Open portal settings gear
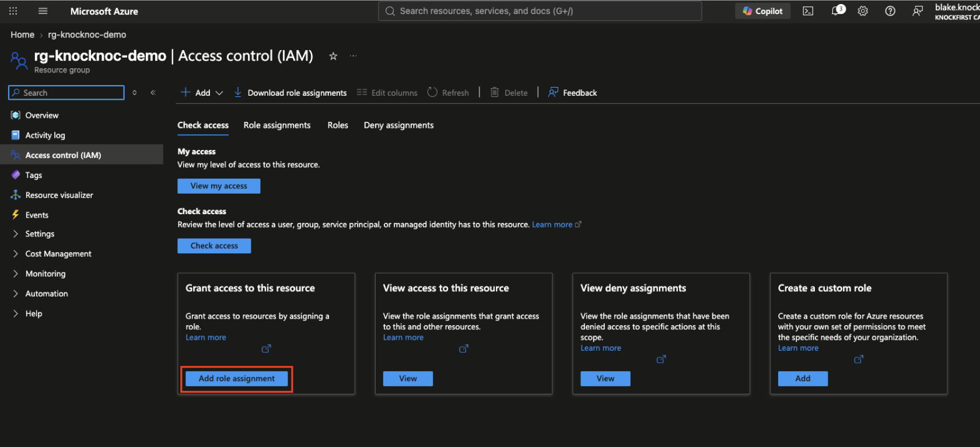The width and height of the screenshot is (980, 447). pos(863,11)
